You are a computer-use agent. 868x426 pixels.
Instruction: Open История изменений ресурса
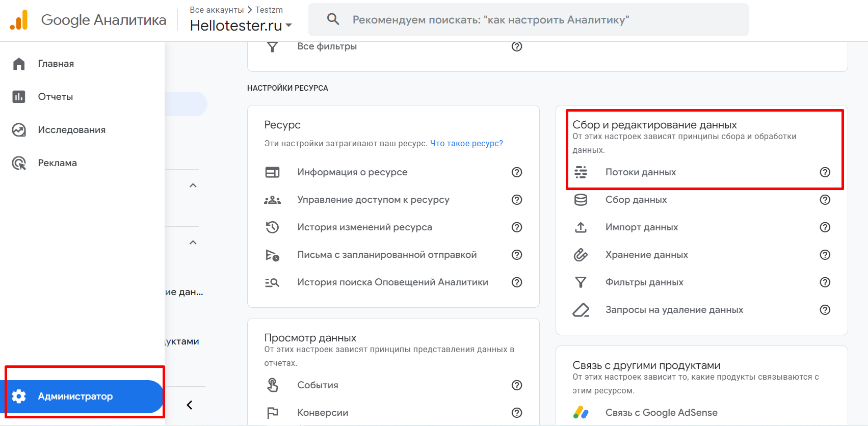364,227
